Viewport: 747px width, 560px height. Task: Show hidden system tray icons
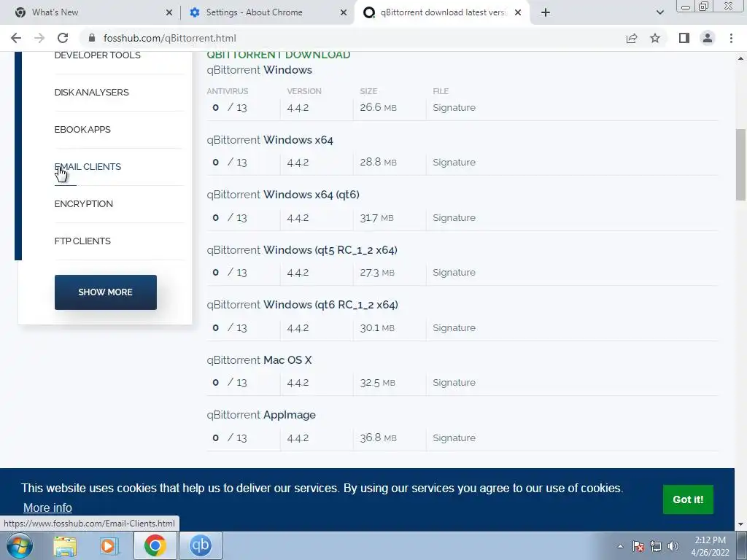click(620, 546)
